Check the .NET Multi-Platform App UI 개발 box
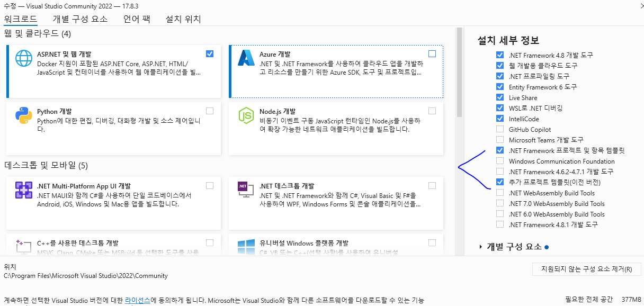644x306 pixels. coord(210,185)
